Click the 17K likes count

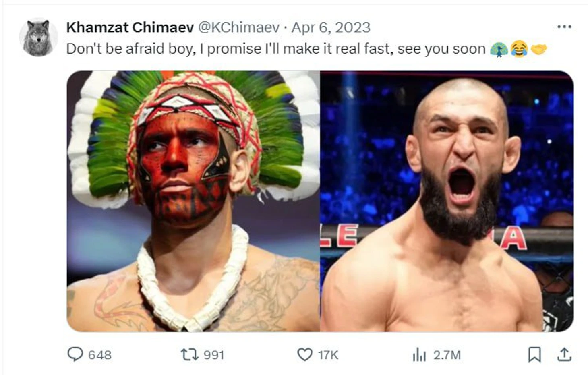328,355
